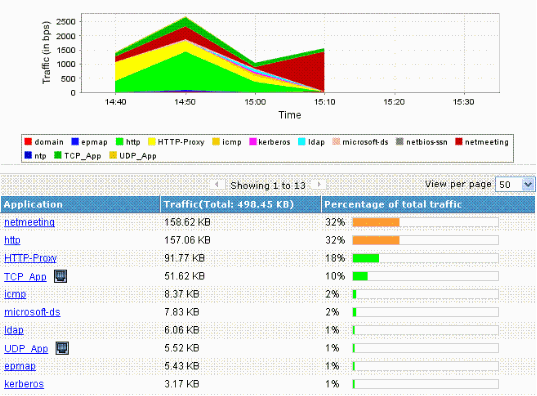
Task: Click the netmeeting legend color swatch
Action: (459, 141)
